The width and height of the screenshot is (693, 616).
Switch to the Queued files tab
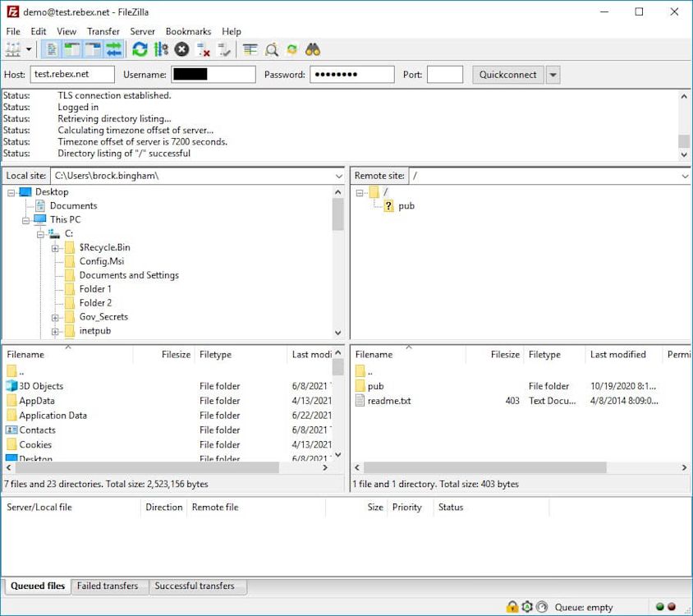(38, 586)
